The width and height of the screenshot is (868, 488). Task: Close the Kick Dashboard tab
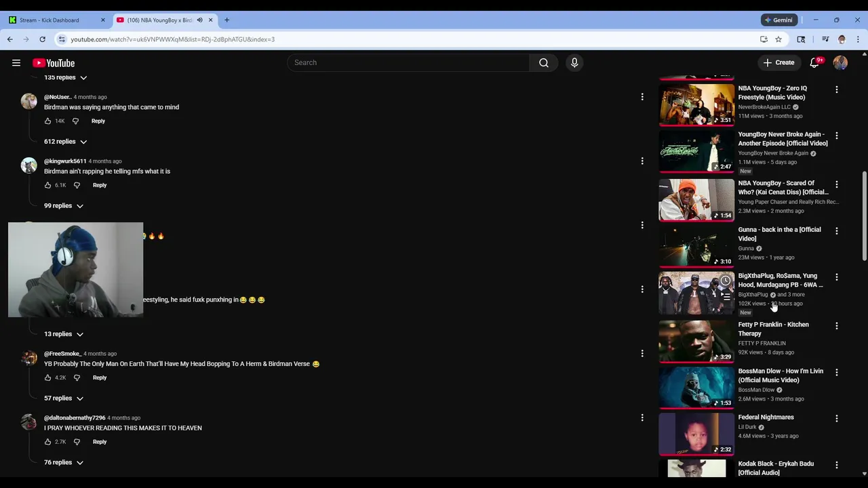[x=103, y=20]
